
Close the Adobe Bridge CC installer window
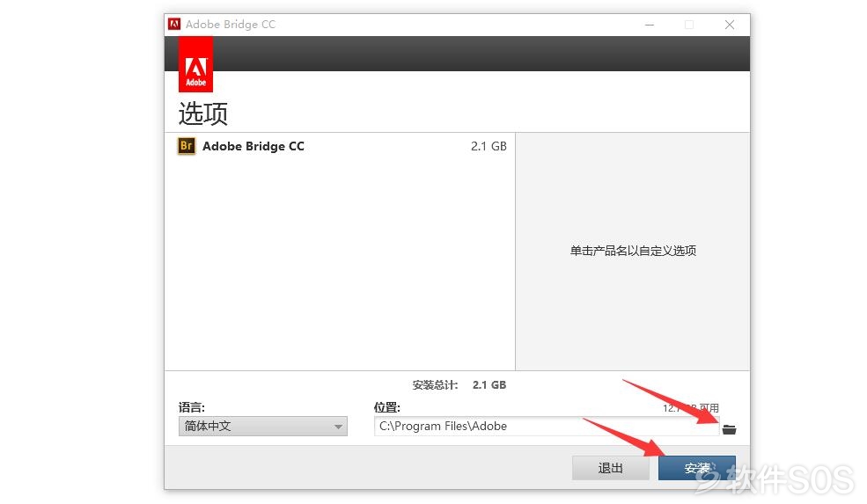(730, 25)
